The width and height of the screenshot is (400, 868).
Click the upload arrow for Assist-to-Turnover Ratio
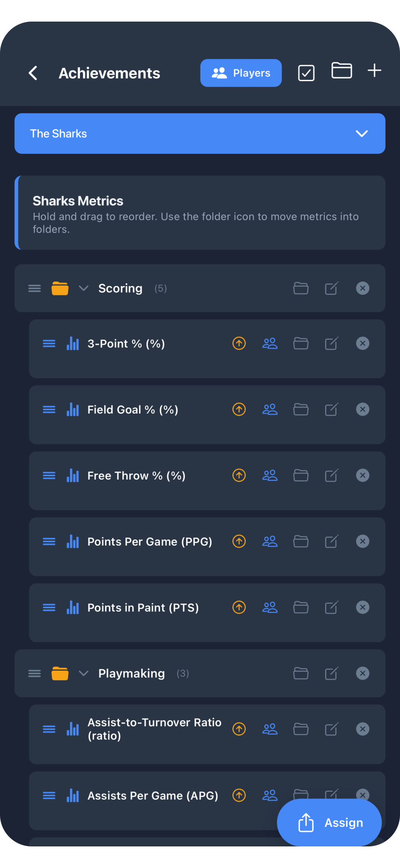click(239, 729)
